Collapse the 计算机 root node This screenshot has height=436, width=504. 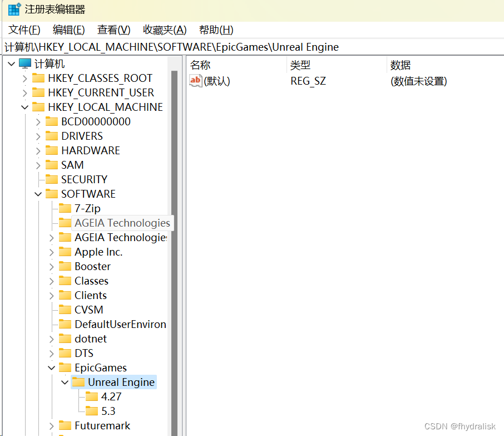pos(12,63)
